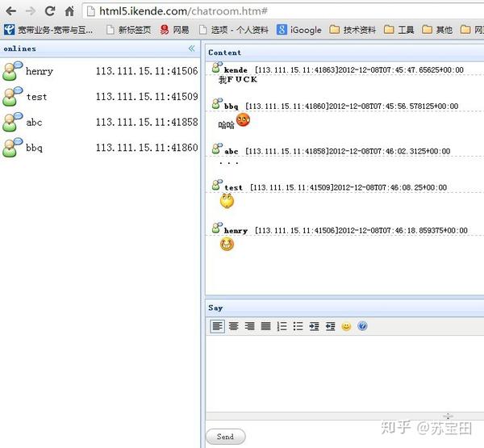Click the abc message avatar in Content
Image resolution: width=484 pixels, height=448 pixels.
217,149
